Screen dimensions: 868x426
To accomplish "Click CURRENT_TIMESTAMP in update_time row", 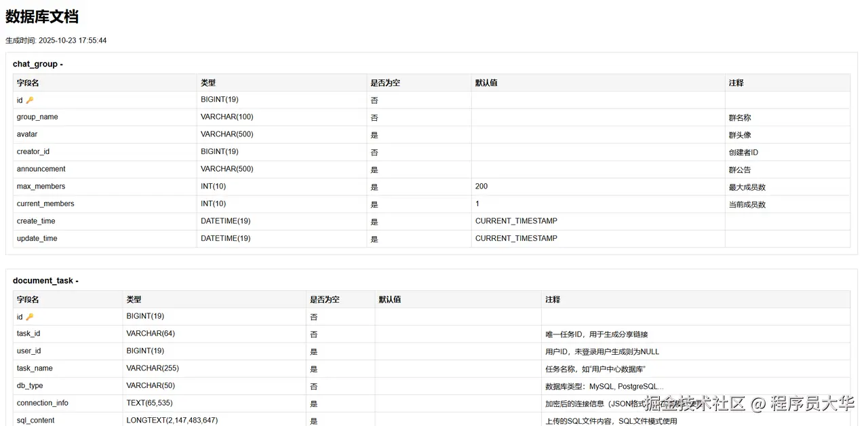I will [517, 239].
